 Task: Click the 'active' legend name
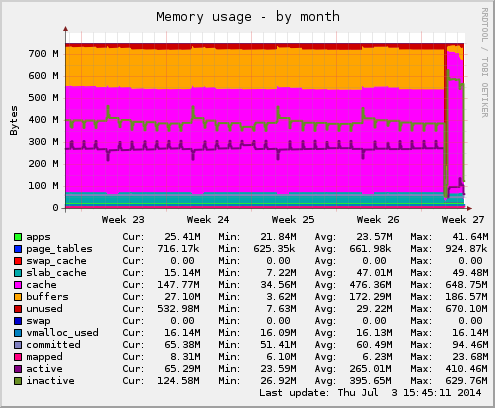(x=44, y=369)
